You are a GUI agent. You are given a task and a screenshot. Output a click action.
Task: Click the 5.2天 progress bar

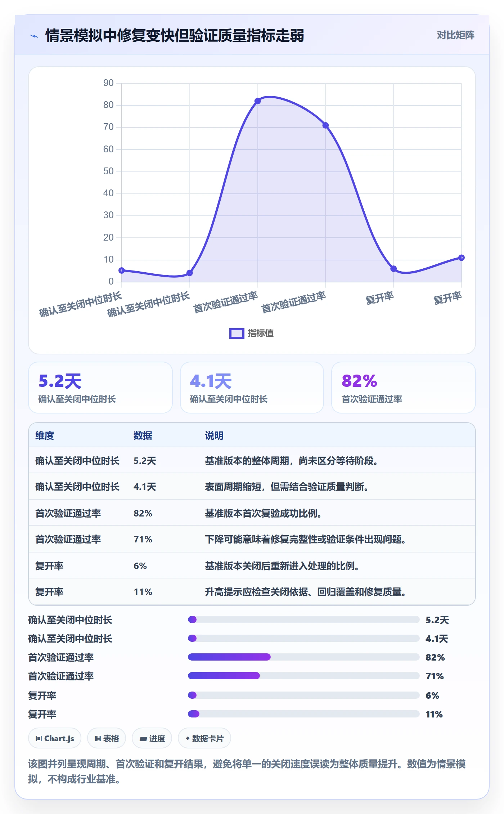tap(304, 620)
